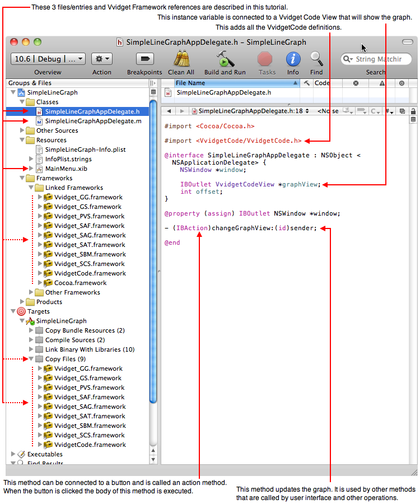Select Vvidget_SAF.framework under Linked Frameworks
This screenshot has width=420, height=504.
[x=90, y=226]
